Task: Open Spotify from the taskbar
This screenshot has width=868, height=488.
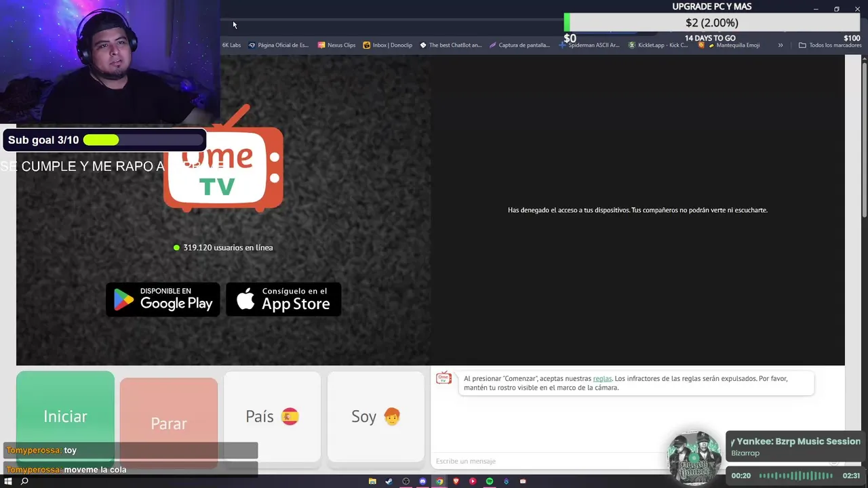Action: click(489, 481)
